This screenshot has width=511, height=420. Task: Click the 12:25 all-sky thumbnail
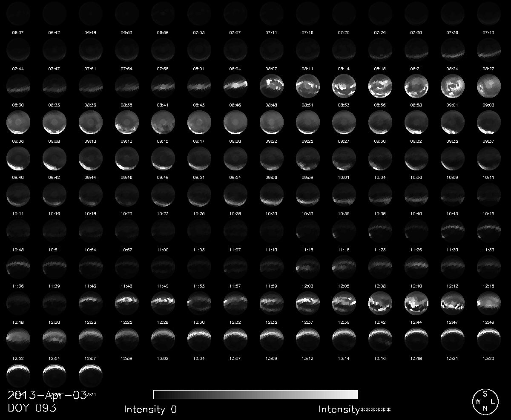[x=127, y=303]
